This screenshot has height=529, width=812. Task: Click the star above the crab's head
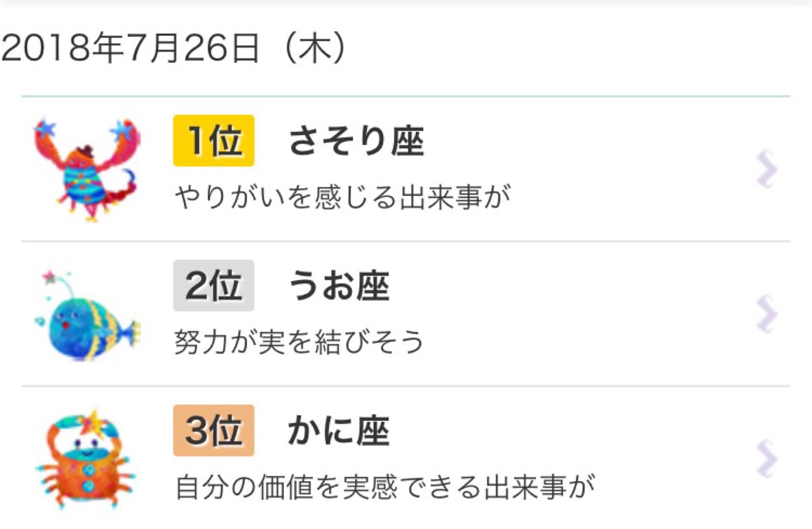click(x=94, y=422)
